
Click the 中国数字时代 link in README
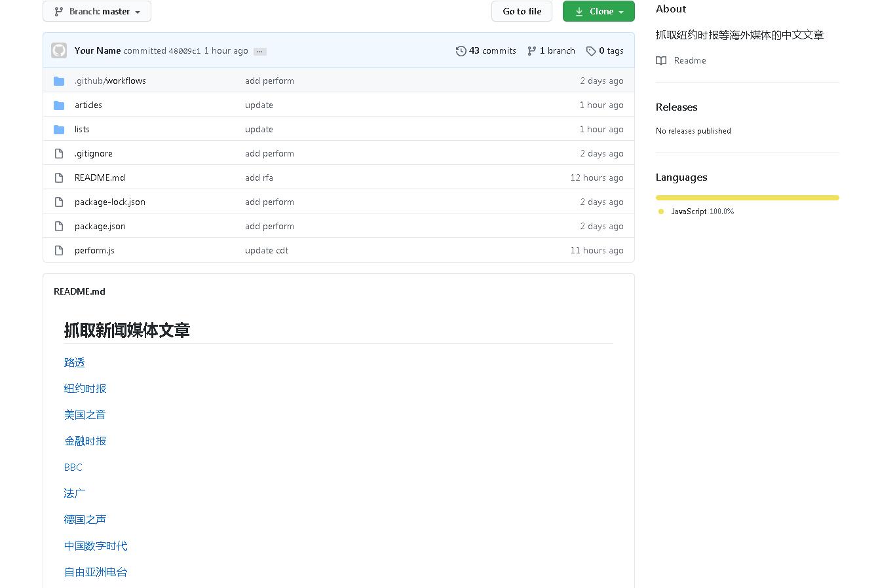click(x=96, y=545)
